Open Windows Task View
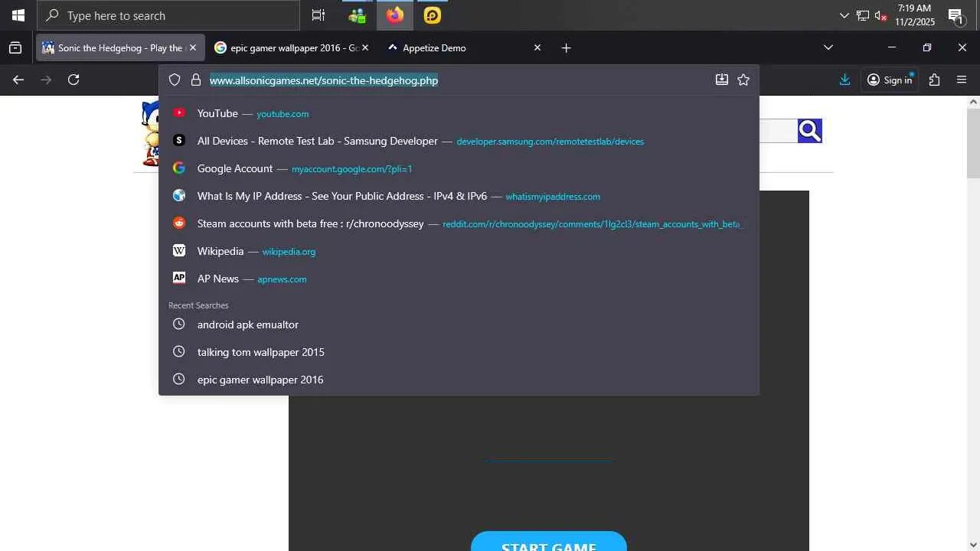Screen dimensions: 980x551 coord(318,15)
